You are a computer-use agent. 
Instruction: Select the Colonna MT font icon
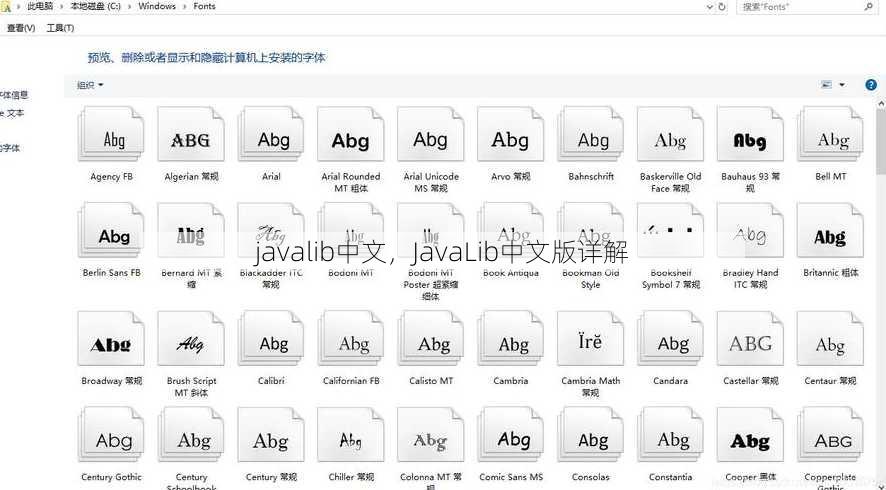coord(431,435)
